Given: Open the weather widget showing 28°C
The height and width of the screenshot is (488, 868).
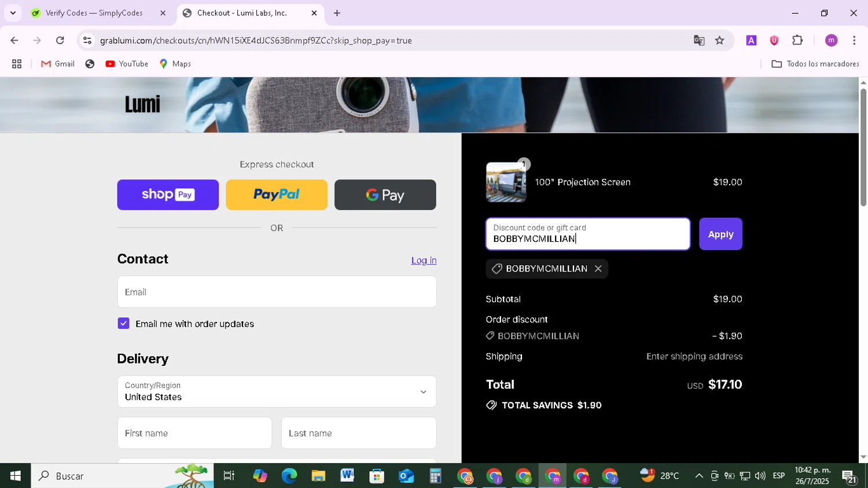Looking at the screenshot, I should pos(660,476).
